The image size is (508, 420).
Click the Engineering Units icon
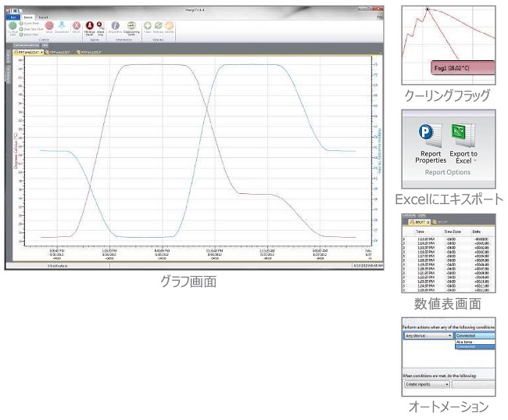click(x=131, y=26)
